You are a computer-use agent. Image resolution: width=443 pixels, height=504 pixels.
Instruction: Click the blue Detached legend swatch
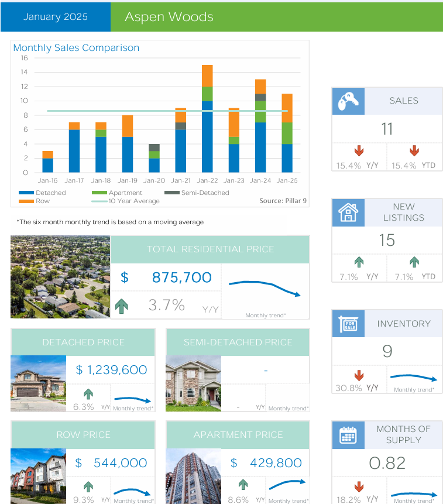26,193
